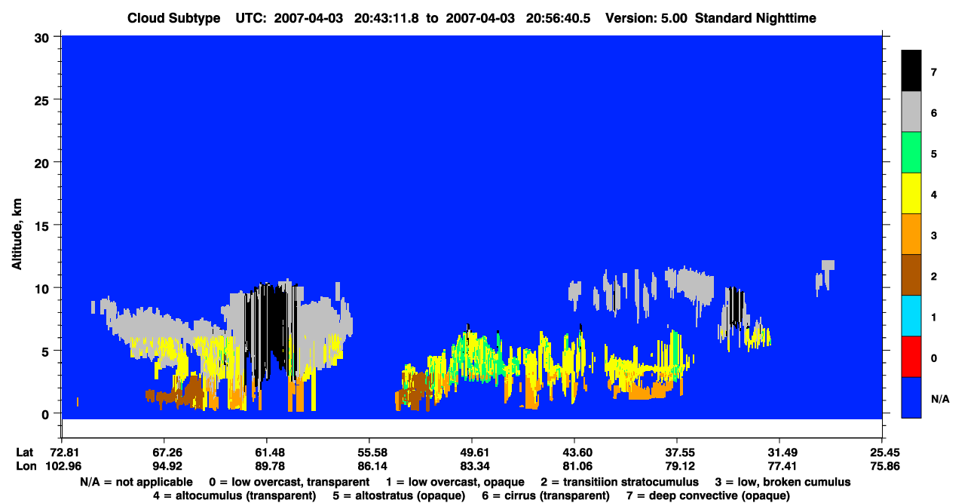
Task: Click the gray cirrus color swatch
Action: click(911, 112)
